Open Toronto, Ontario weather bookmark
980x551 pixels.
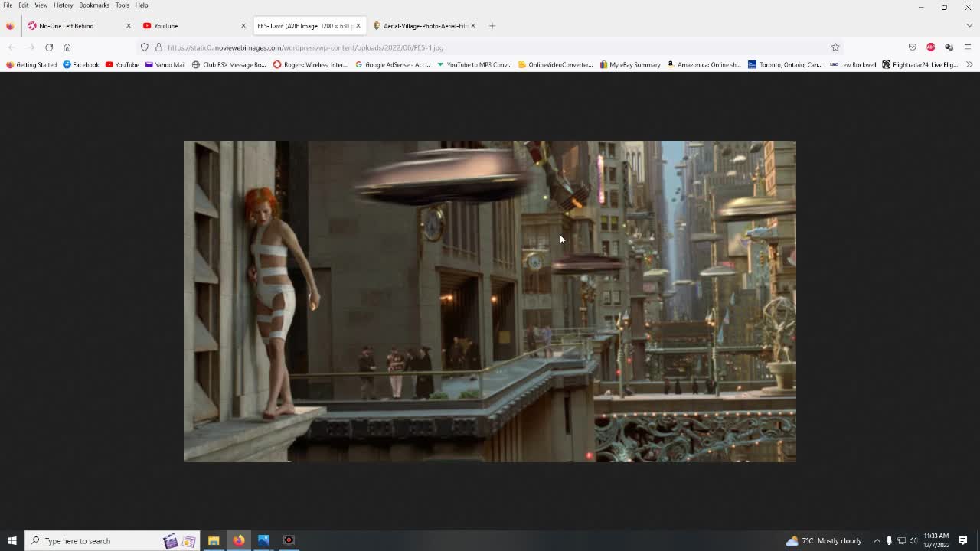[x=785, y=65]
